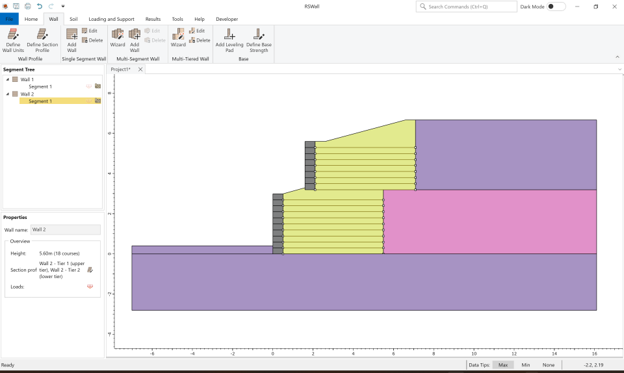Image resolution: width=624 pixels, height=373 pixels.
Task: Click the loads icon on Wall 1 Segment 1
Action: pos(89,86)
